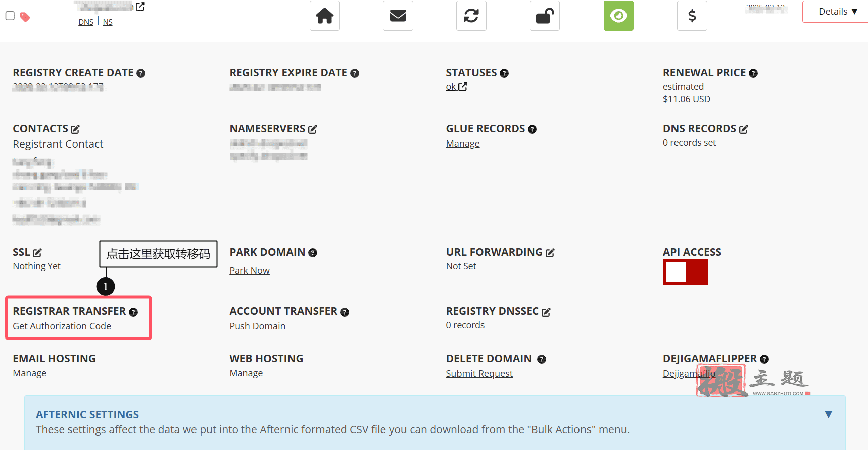Click the NS link under domain name
This screenshot has width=868, height=450.
coord(108,22)
